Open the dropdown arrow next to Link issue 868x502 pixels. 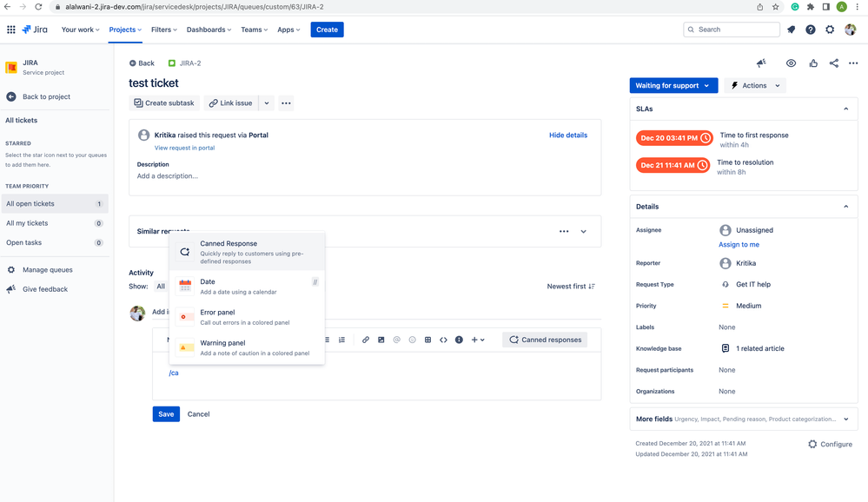[x=266, y=103]
